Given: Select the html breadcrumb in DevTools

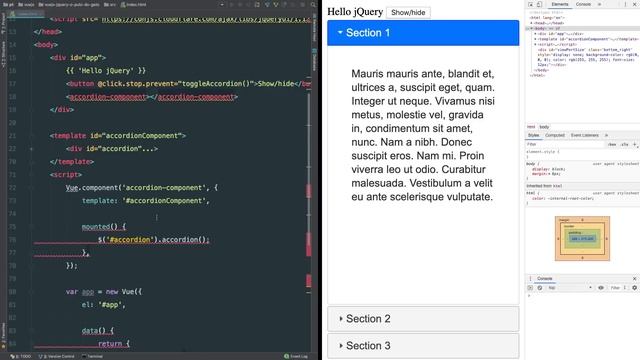Looking at the screenshot, I should point(531,127).
